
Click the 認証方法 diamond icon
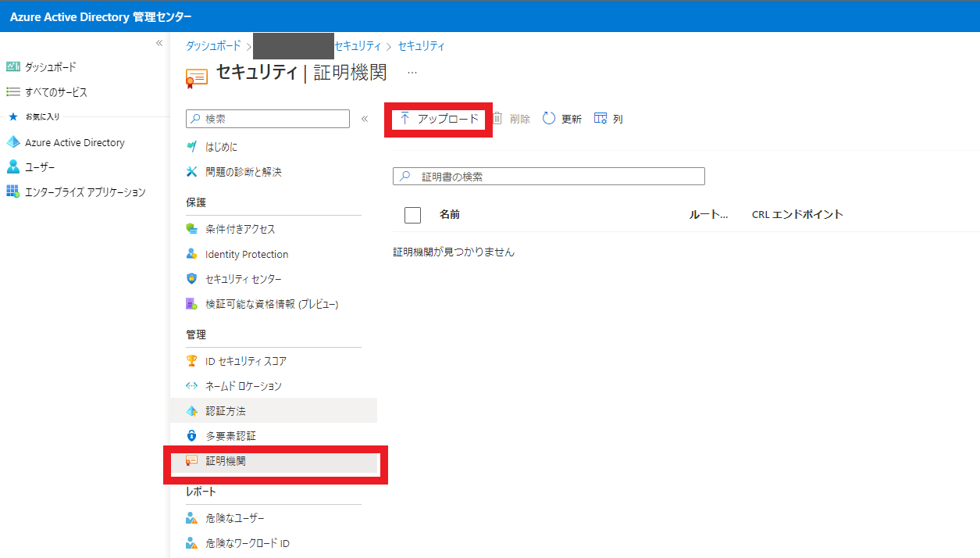191,411
